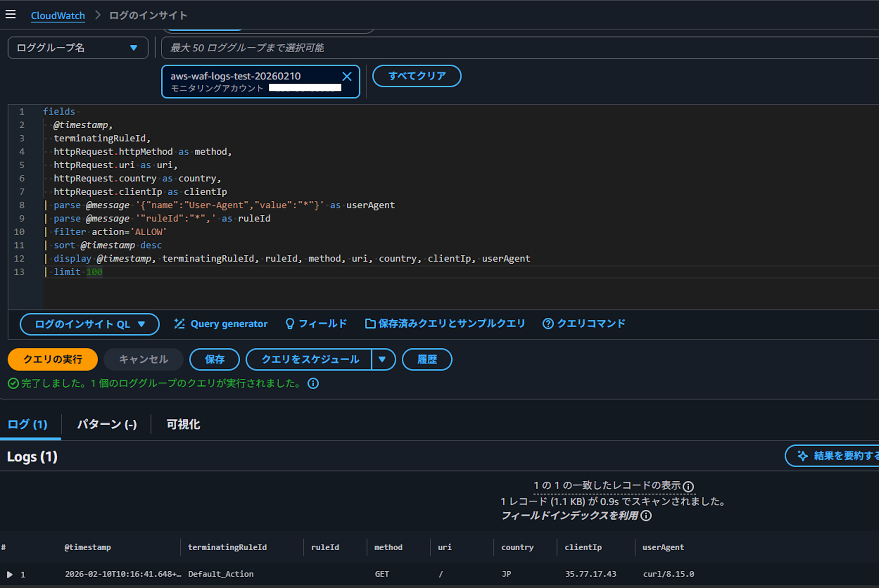The height and width of the screenshot is (588, 879).
Task: Open Query generator with the wand icon
Action: [x=221, y=324]
